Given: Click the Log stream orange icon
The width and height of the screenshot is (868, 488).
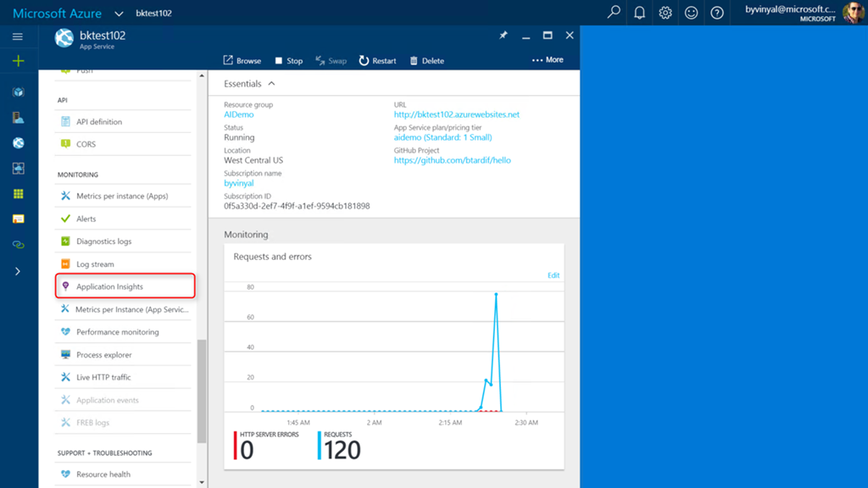Looking at the screenshot, I should click(x=65, y=264).
